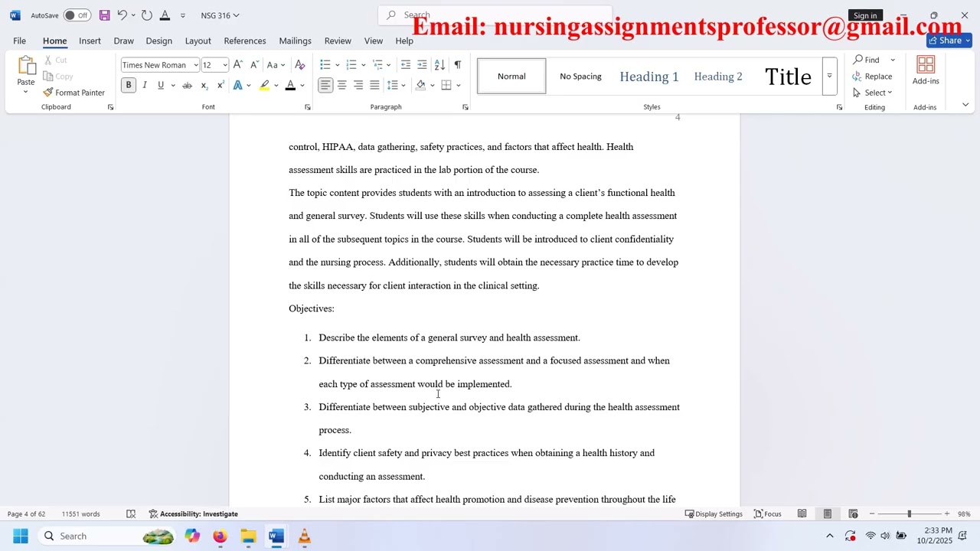Decrease paragraph indent
980x551 pixels.
pyautogui.click(x=406, y=65)
